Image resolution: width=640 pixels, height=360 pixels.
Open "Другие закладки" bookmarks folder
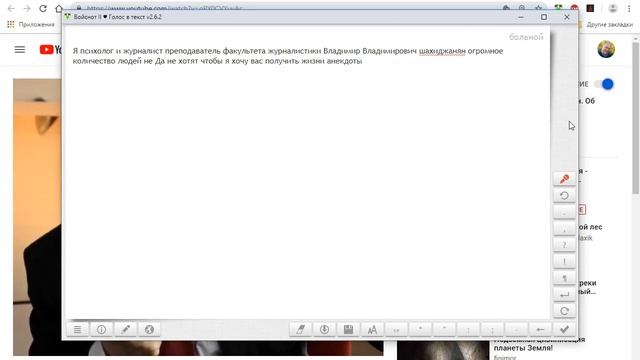(607, 24)
